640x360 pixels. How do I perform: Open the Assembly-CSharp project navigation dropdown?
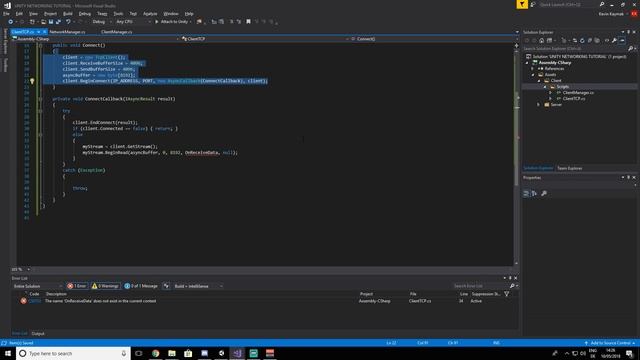96,39
